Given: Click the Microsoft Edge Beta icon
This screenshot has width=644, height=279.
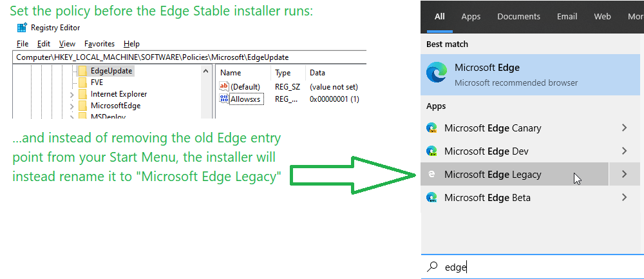Looking at the screenshot, I should [431, 198].
